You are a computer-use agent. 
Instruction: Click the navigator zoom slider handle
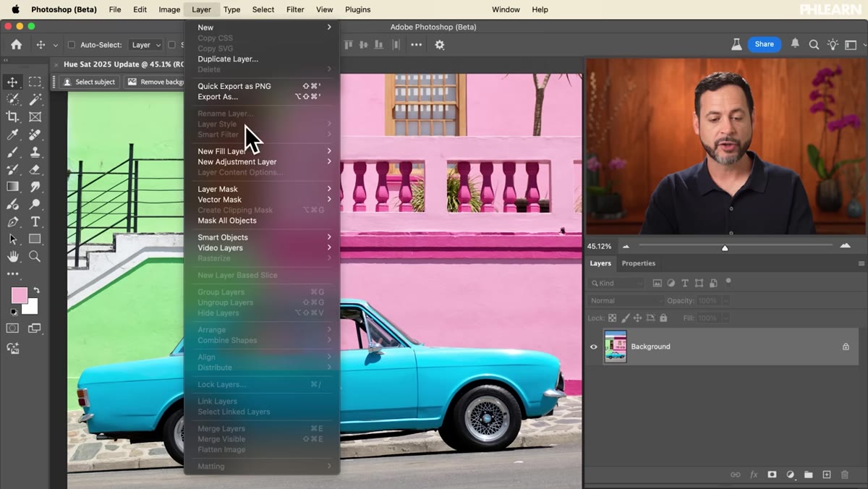(725, 248)
